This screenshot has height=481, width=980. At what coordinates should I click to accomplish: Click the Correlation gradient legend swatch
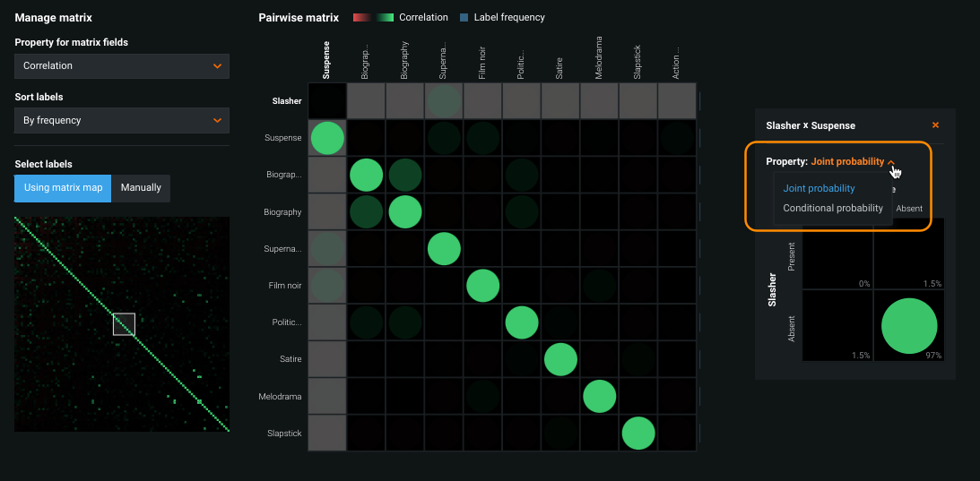[373, 17]
